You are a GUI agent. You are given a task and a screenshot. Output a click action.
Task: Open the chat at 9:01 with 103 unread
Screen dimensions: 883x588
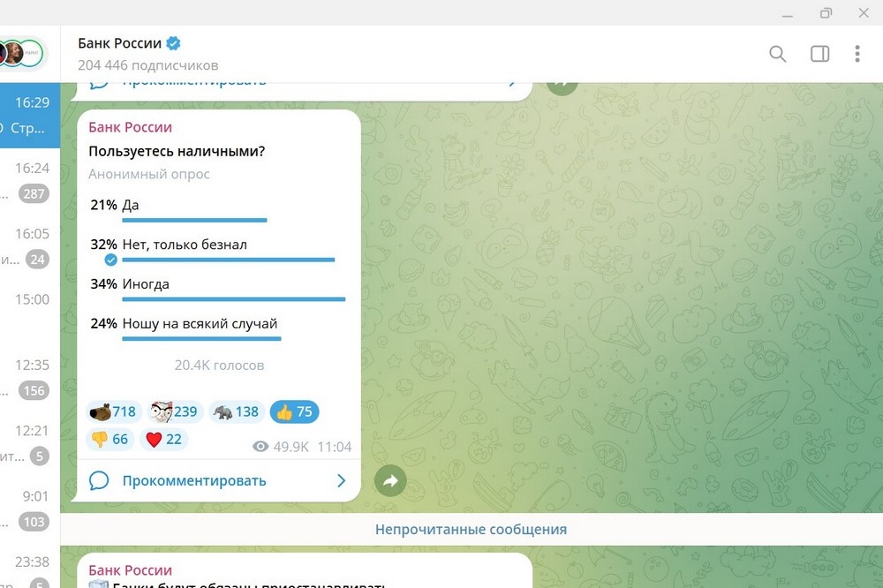30,509
